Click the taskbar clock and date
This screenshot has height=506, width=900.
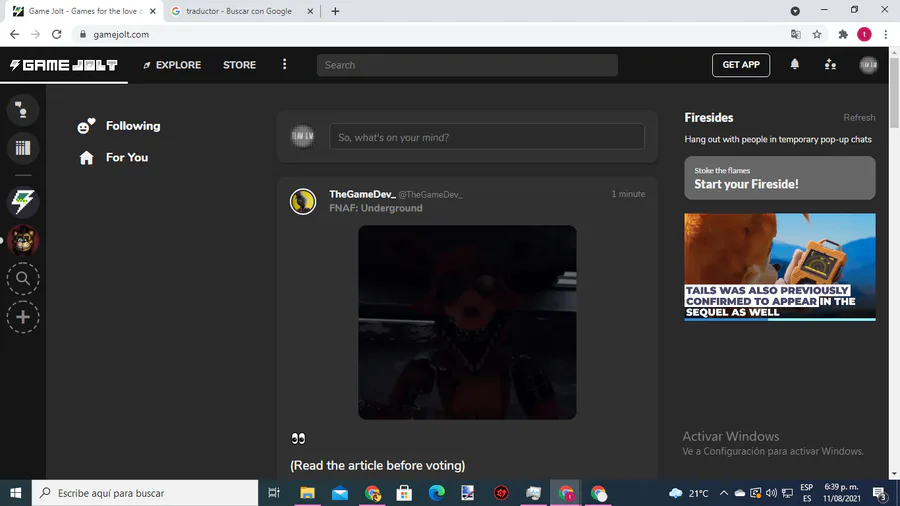coord(841,493)
